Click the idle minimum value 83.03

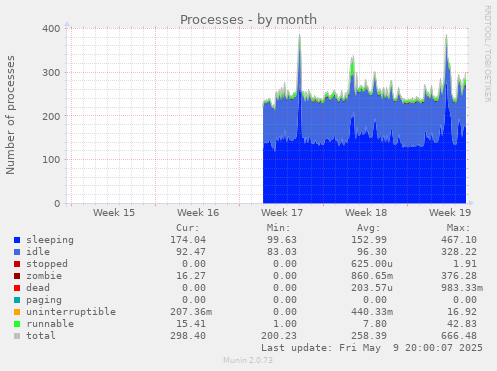[281, 252]
